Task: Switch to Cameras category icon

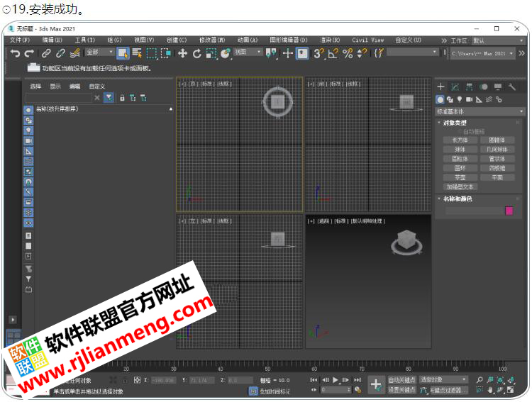Action: 470,99
